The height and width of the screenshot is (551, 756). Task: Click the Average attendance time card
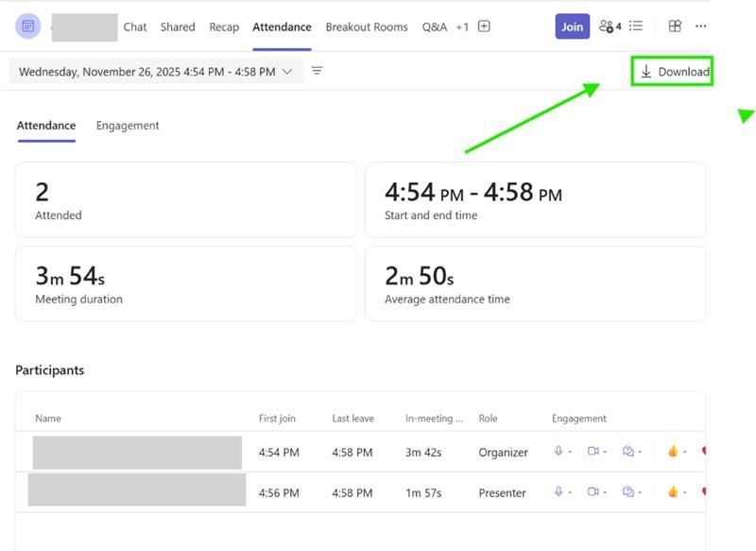tap(536, 284)
